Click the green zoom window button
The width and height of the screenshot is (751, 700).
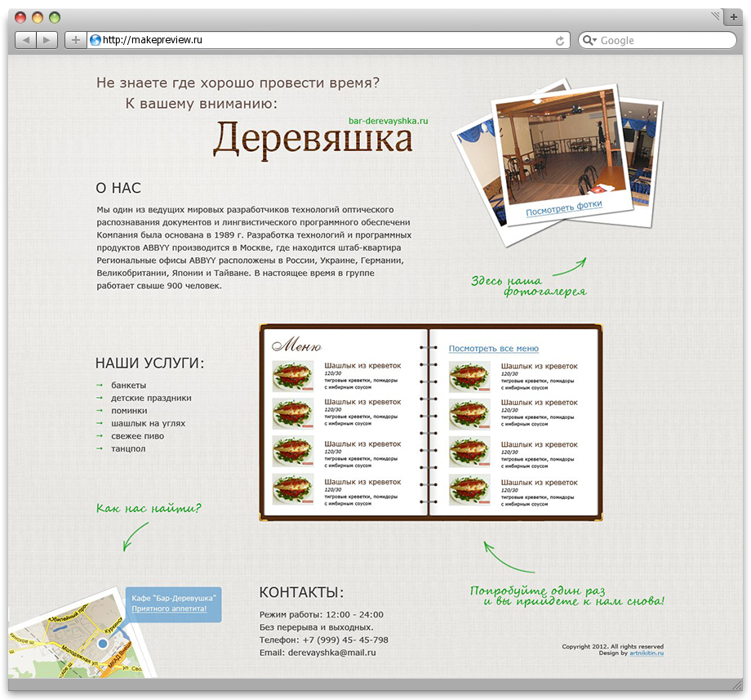point(55,18)
